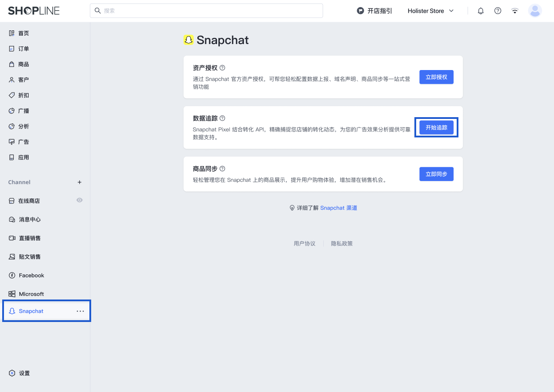Open the Holister Store dropdown
554x392 pixels.
[x=430, y=11]
